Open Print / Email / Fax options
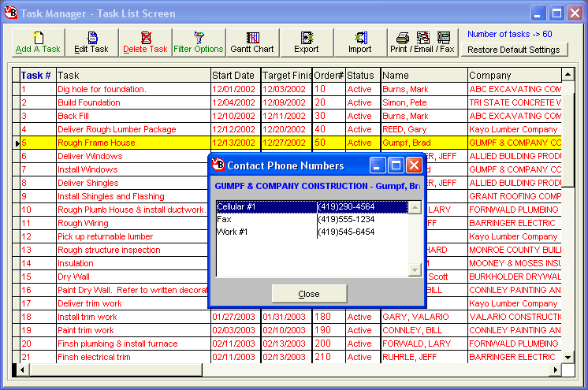Viewport: 588px width, 390px height. [424, 43]
